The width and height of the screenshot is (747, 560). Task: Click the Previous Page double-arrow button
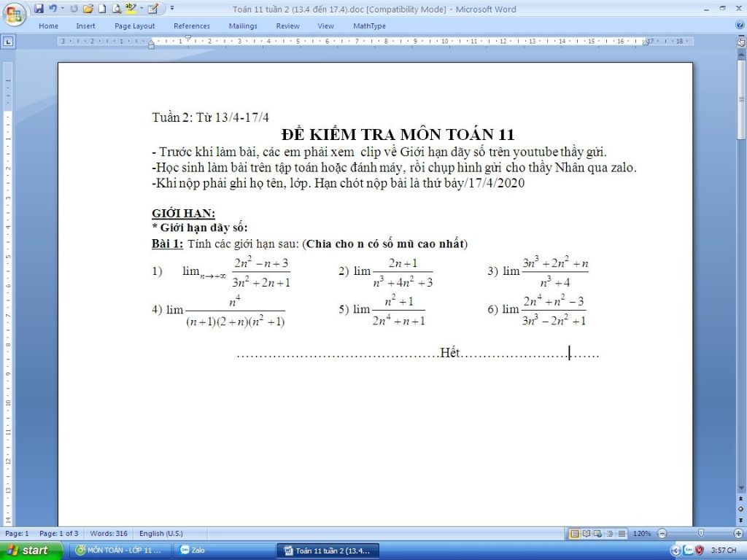pos(741,499)
